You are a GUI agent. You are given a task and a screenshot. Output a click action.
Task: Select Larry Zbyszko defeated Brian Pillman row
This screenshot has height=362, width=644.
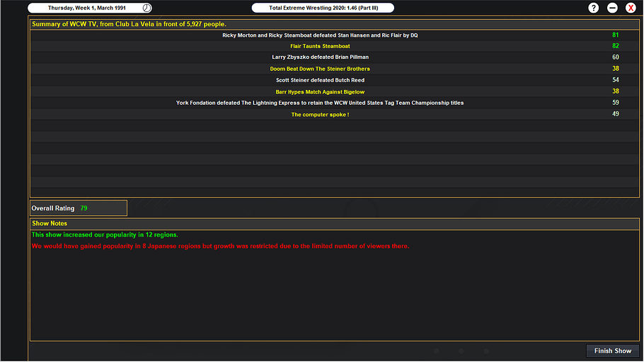click(334, 57)
